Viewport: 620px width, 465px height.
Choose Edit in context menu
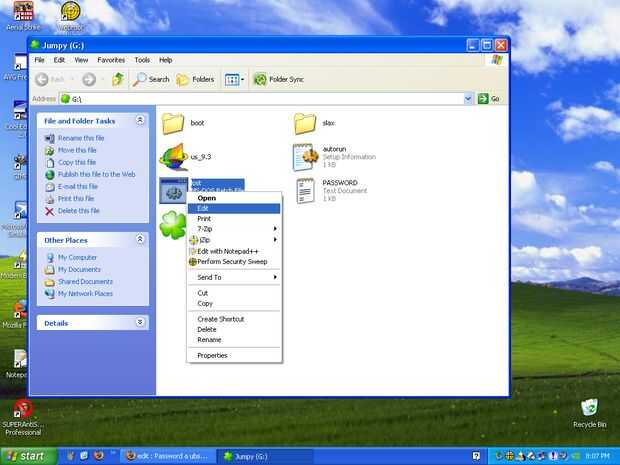(234, 208)
